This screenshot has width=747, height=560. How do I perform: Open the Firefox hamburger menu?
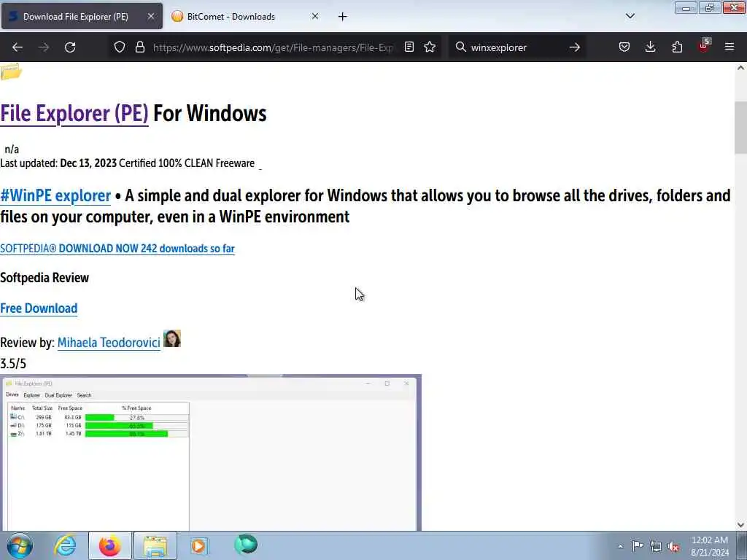pos(729,47)
